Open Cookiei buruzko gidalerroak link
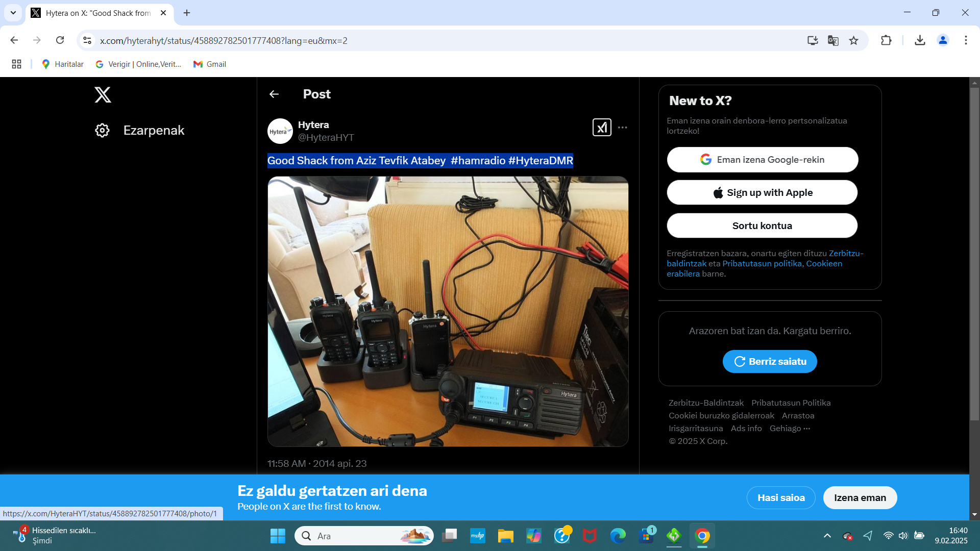This screenshot has width=980, height=551. click(x=721, y=415)
